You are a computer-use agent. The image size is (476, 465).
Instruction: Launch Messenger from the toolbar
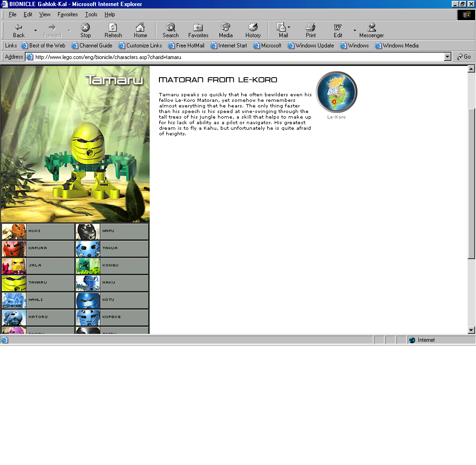pos(371,31)
